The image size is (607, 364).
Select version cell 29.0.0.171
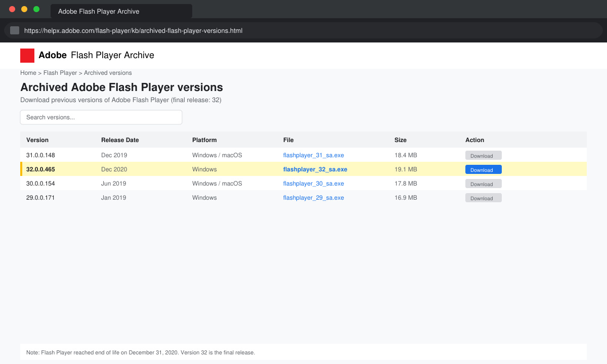[40, 198]
